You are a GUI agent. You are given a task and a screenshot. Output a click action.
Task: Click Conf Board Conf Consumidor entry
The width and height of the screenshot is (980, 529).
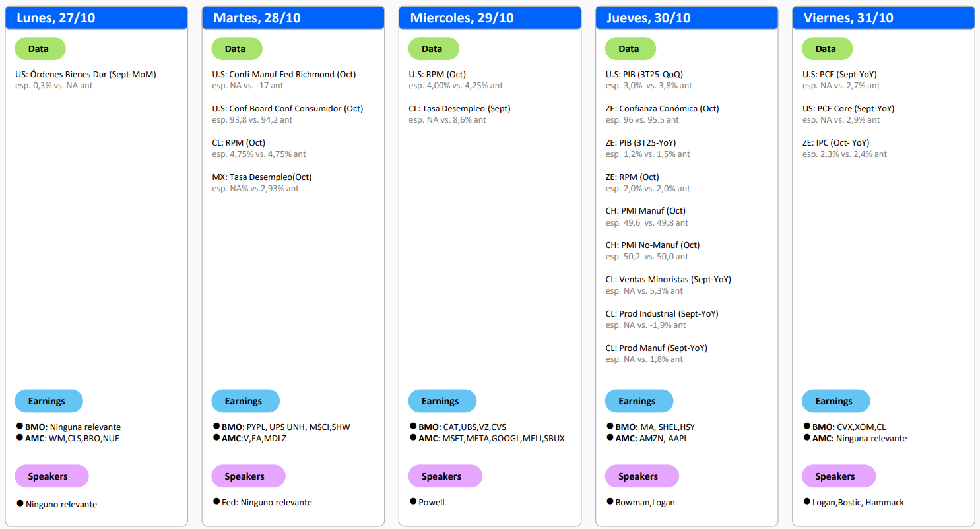coord(287,109)
